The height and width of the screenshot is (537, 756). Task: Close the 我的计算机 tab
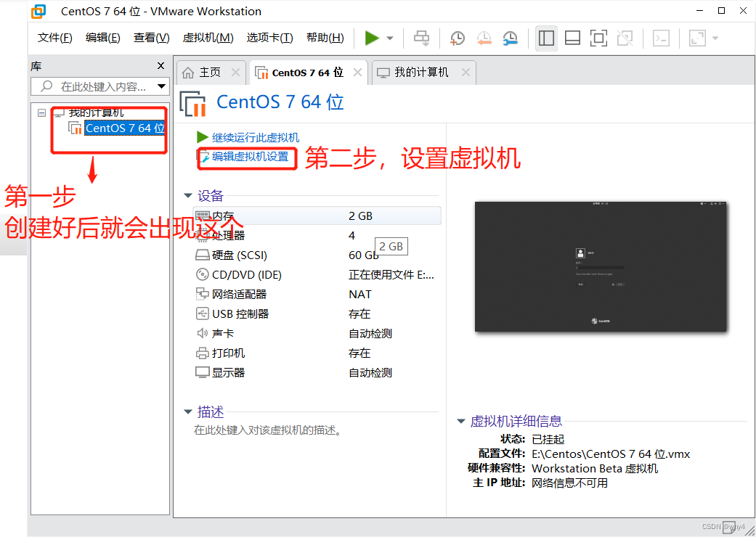click(x=466, y=73)
